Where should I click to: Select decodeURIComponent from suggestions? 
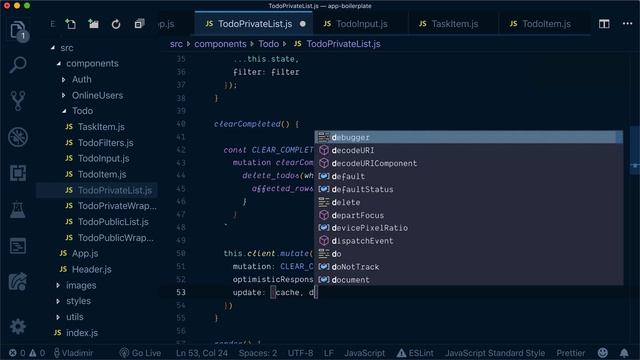[x=469, y=163]
